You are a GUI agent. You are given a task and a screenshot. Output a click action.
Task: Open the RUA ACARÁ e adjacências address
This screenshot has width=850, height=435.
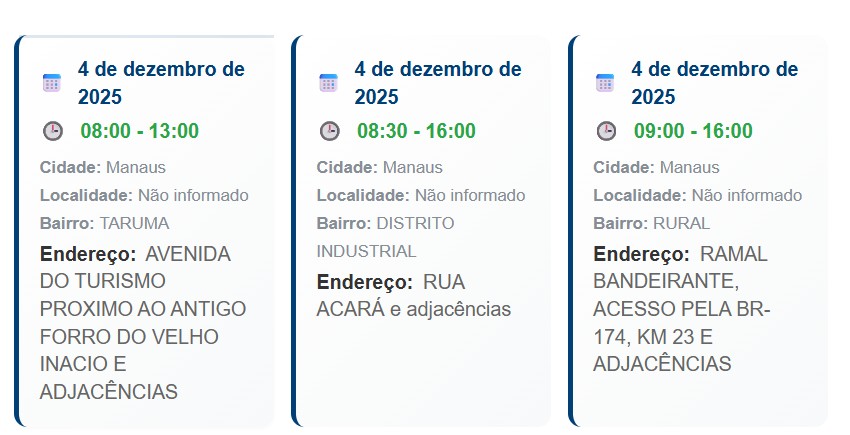(413, 295)
